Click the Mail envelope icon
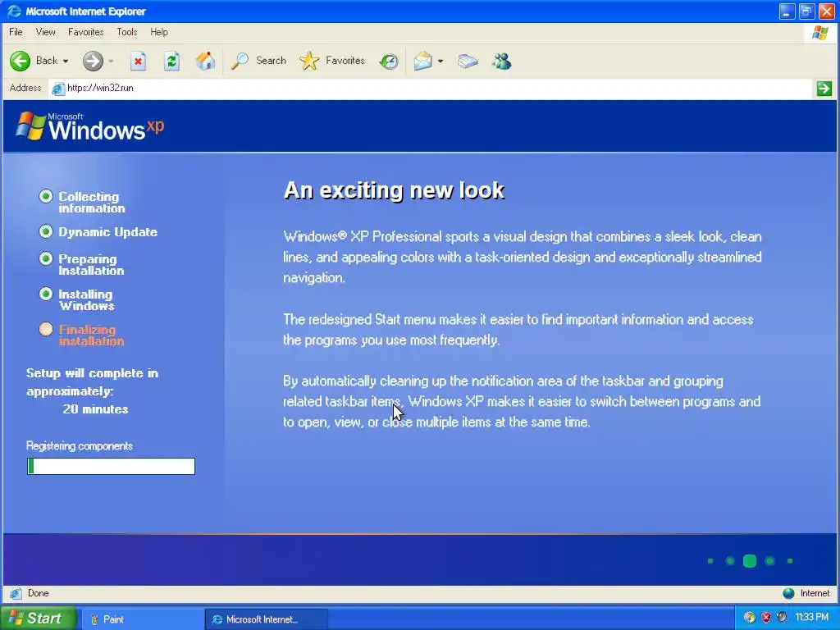This screenshot has width=840, height=630. (422, 61)
